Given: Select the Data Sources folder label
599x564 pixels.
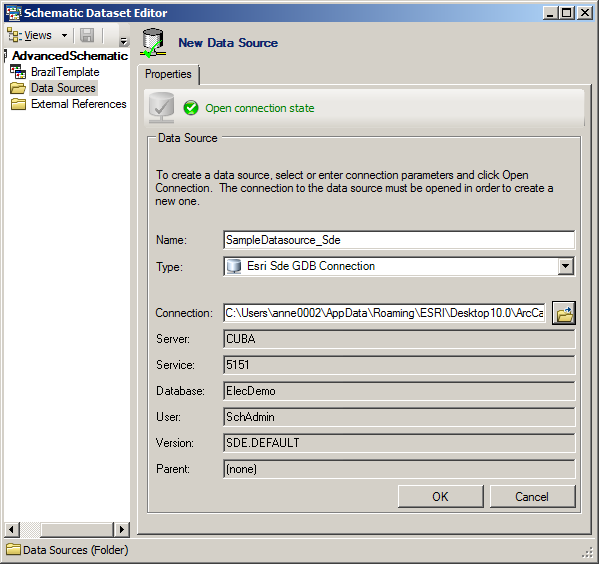Looking at the screenshot, I should pos(63,88).
